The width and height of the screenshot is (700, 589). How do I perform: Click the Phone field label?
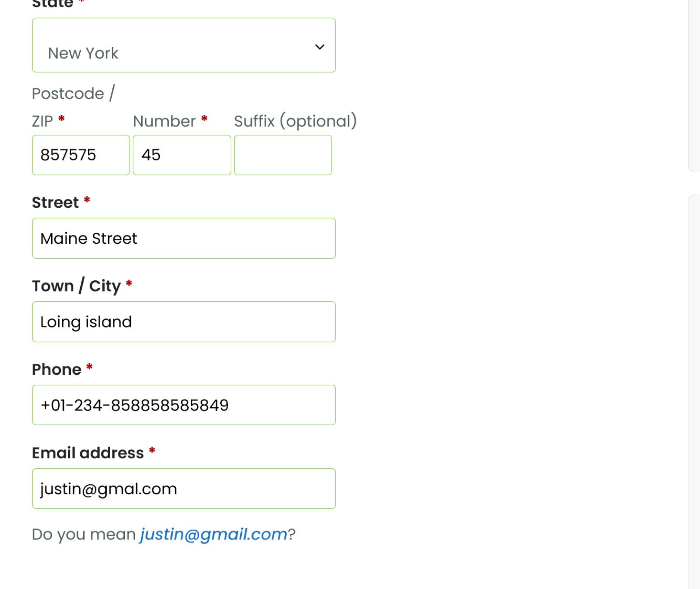pos(57,369)
